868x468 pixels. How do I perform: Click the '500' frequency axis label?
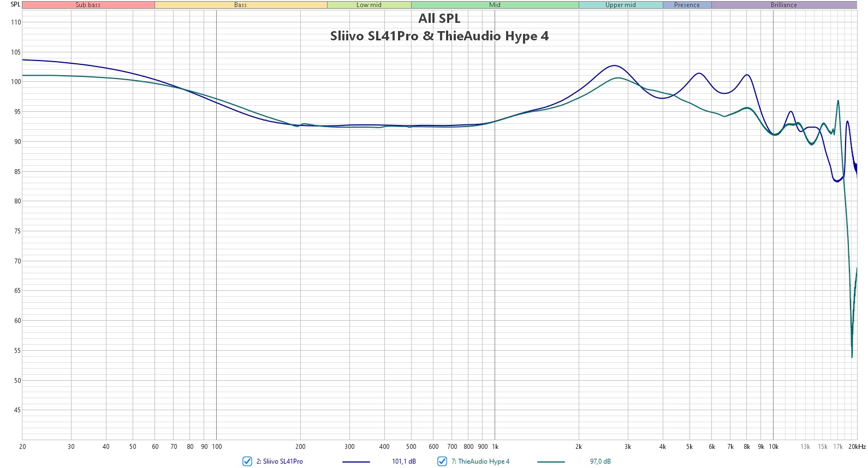(411, 447)
